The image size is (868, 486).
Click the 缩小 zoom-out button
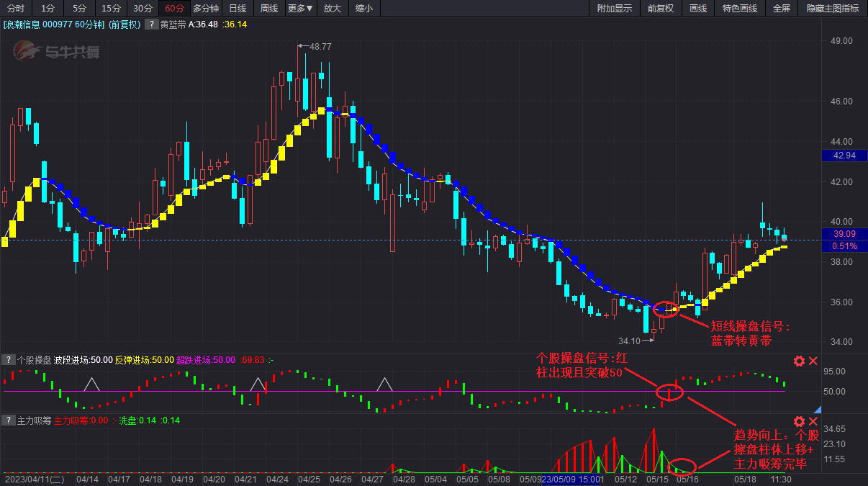364,9
